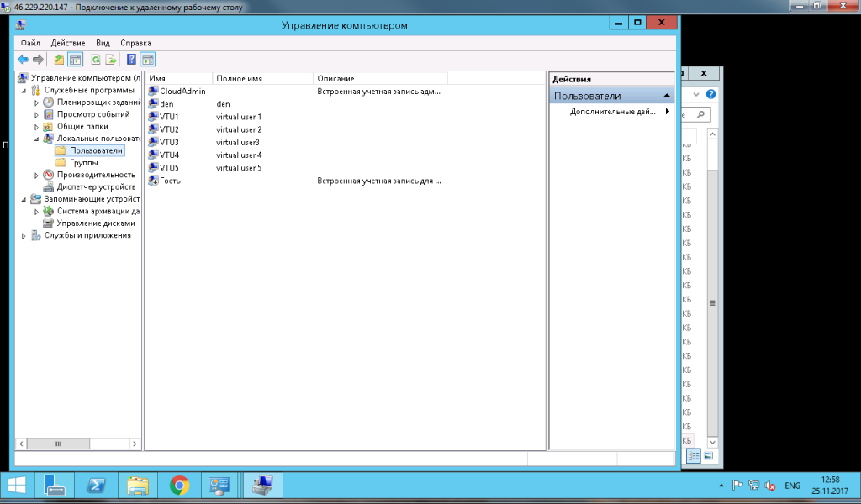Open the Справка menu
Screen dimensions: 861x504
tap(135, 43)
